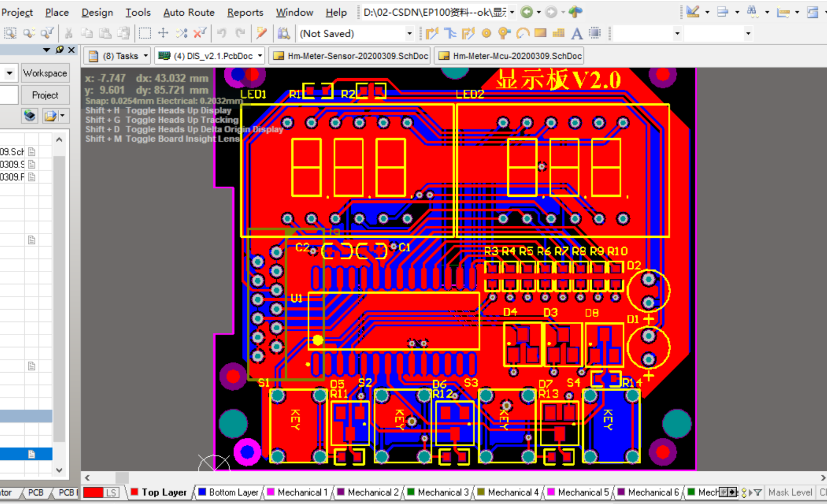
Task: Expand the Utility Tools drawing dropdown
Action: click(x=707, y=12)
